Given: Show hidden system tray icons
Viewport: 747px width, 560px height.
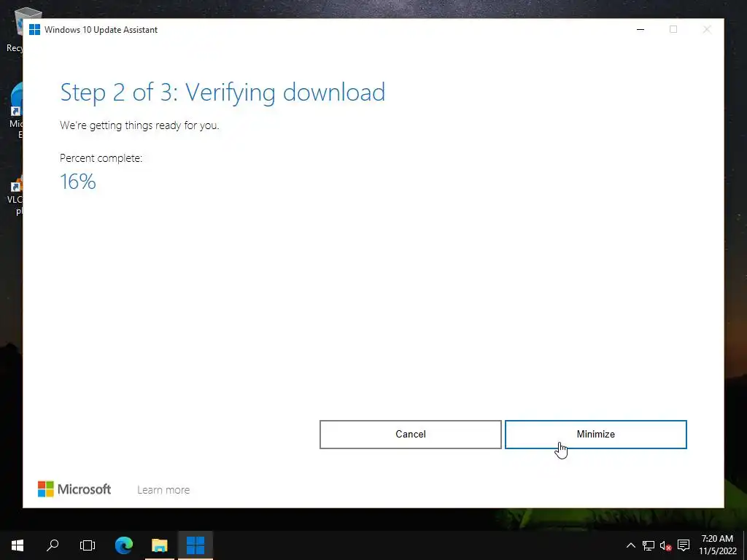Looking at the screenshot, I should tap(630, 545).
